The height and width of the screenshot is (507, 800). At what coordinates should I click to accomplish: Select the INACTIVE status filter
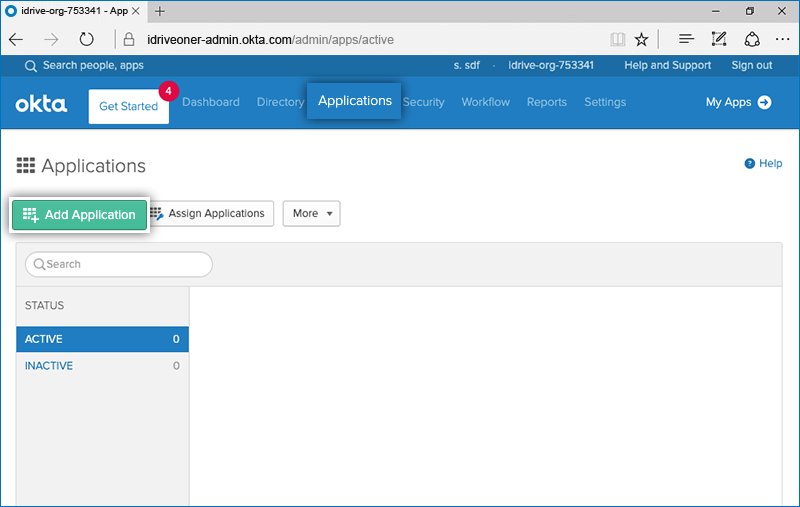(x=50, y=366)
